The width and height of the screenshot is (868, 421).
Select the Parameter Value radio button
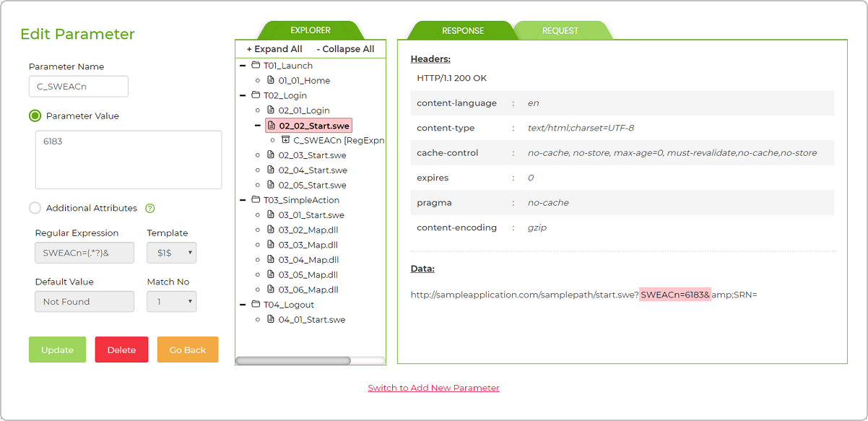click(35, 116)
